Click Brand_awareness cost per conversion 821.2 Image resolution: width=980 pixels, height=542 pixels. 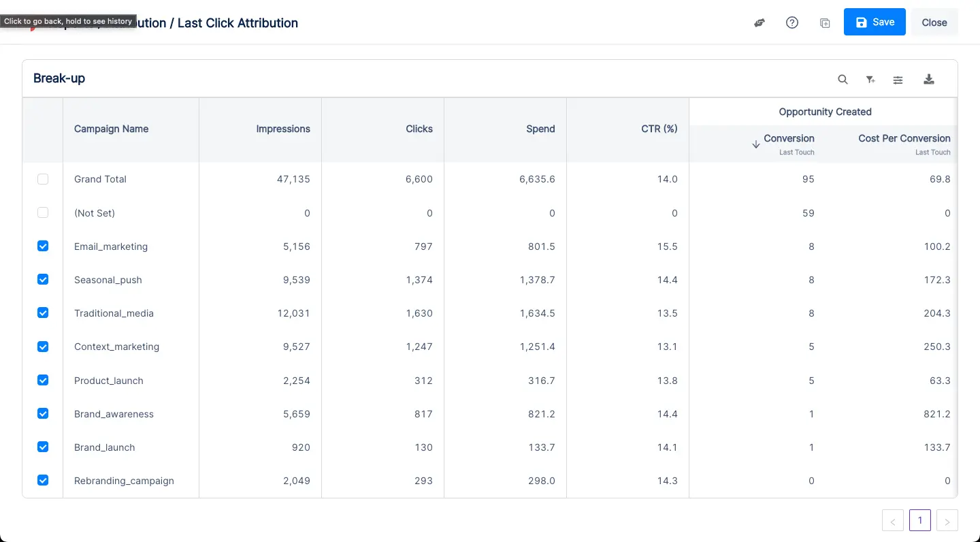(937, 414)
